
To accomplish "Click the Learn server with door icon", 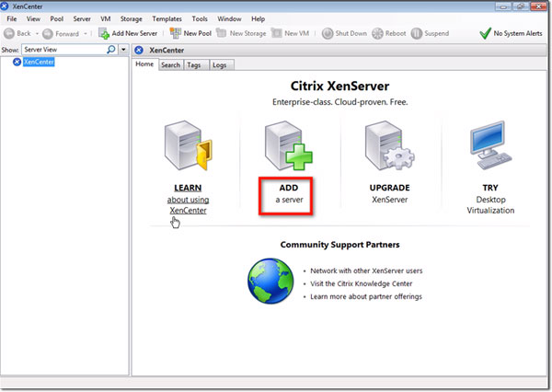I will point(188,145).
